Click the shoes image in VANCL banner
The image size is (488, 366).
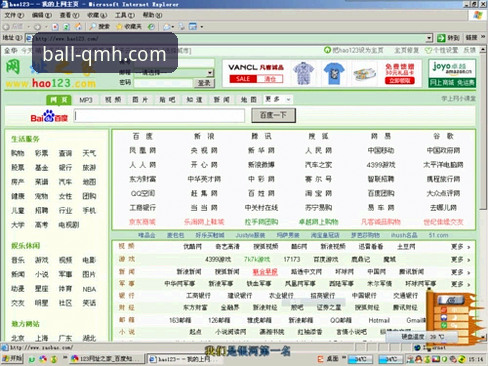click(x=365, y=74)
